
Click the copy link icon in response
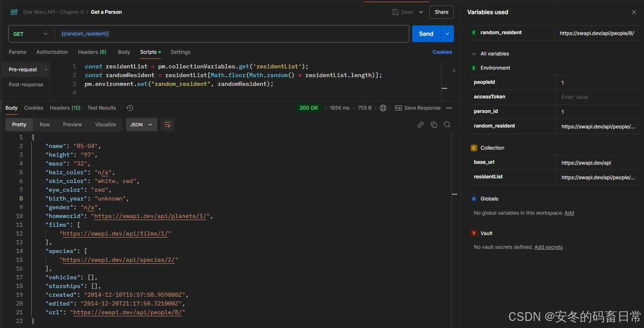(421, 125)
